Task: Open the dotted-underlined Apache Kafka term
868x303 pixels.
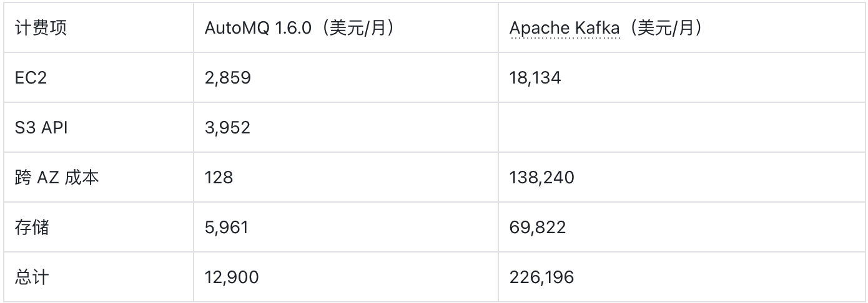Action: coord(565,28)
